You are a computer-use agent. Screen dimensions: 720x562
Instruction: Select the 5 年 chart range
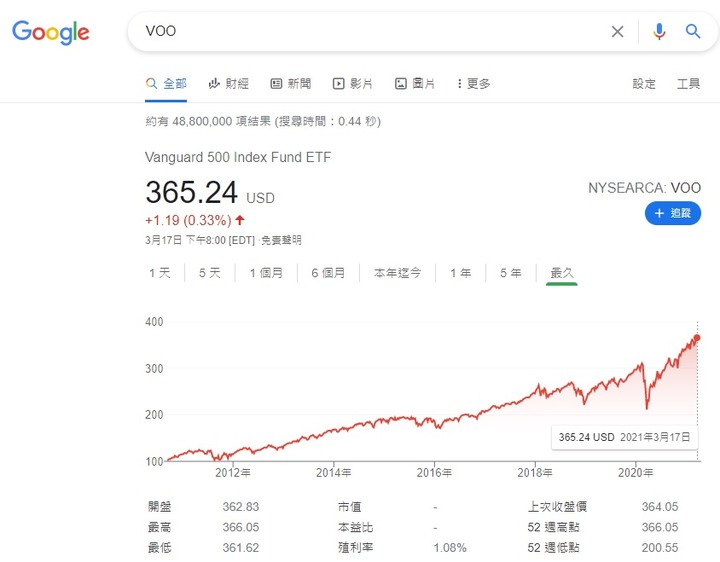[511, 273]
